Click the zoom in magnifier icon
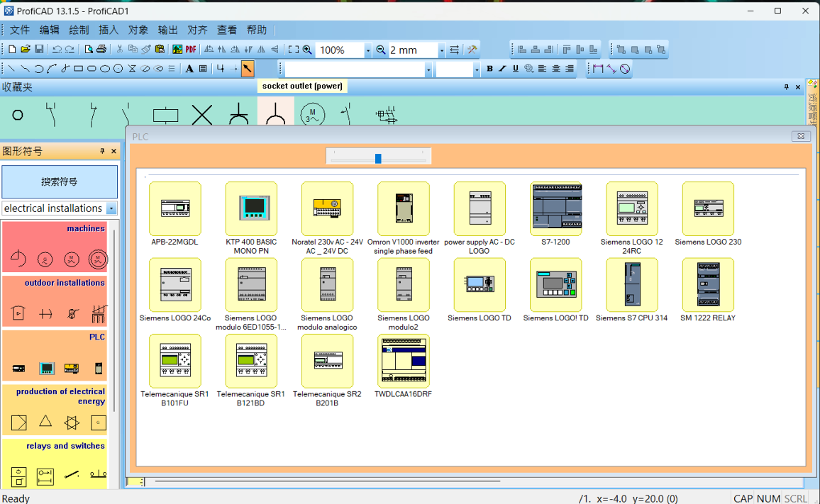The width and height of the screenshot is (820, 504). [x=307, y=50]
